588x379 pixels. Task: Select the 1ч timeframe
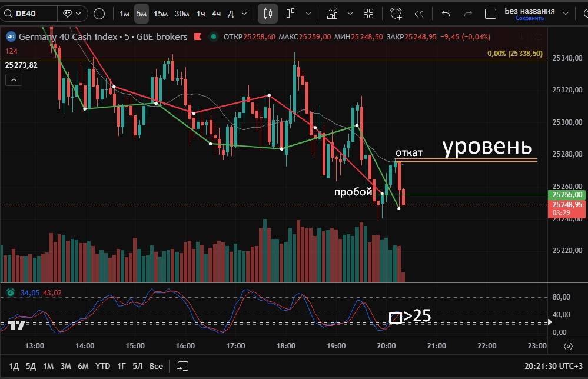click(201, 14)
